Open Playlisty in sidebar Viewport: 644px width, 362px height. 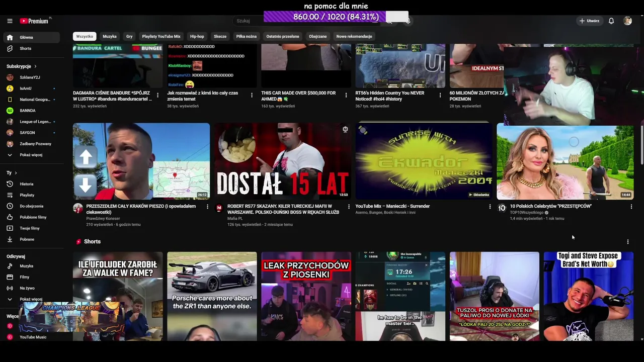(32, 195)
